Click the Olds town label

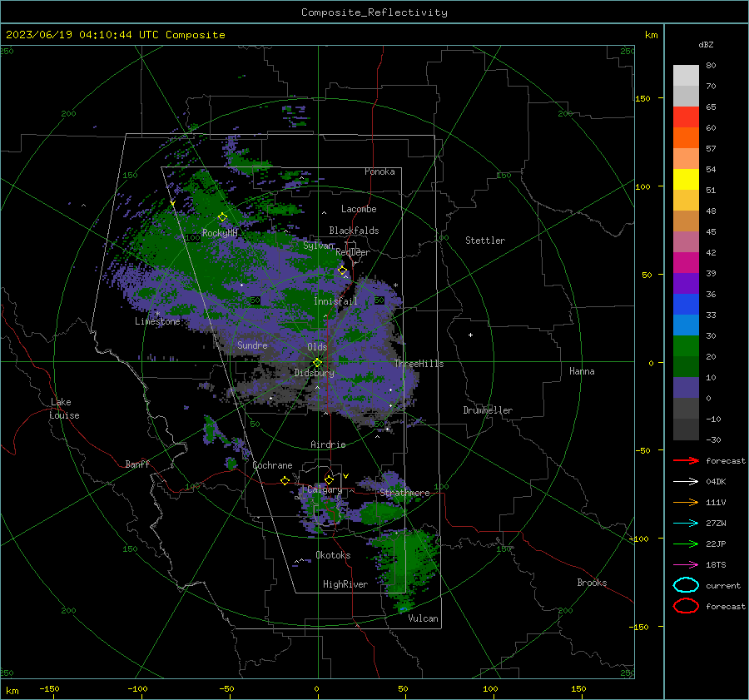(x=317, y=347)
